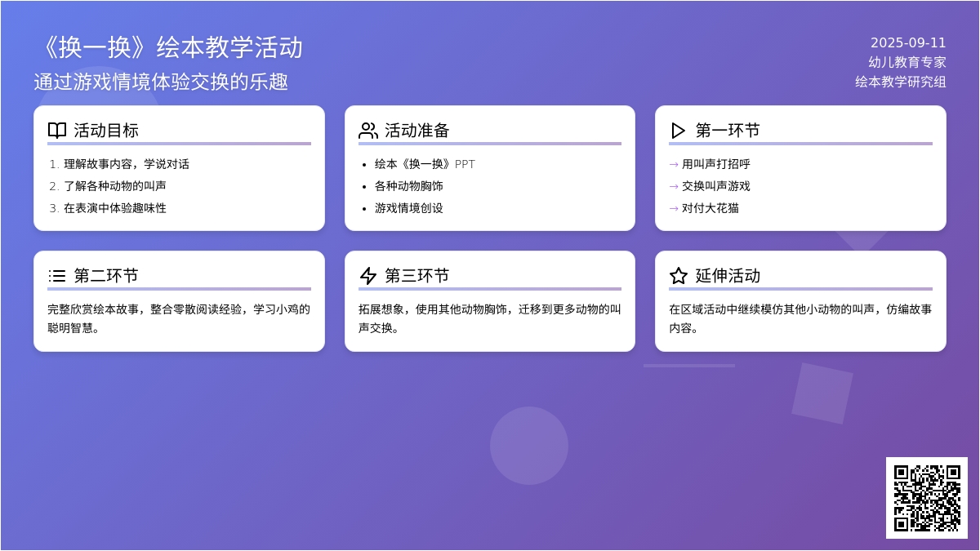Click the play triangle icon beside 第一环节
980x551 pixels.
click(x=679, y=131)
